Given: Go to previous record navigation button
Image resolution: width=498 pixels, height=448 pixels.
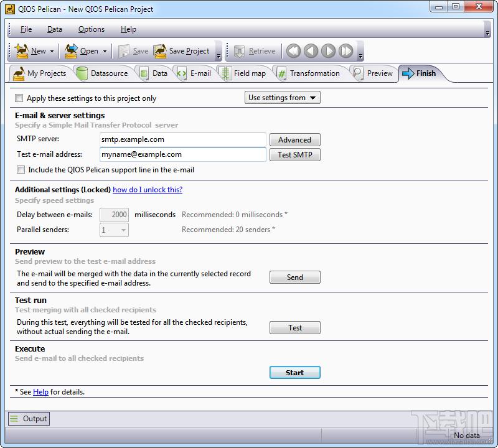Looking at the screenshot, I should coord(311,51).
